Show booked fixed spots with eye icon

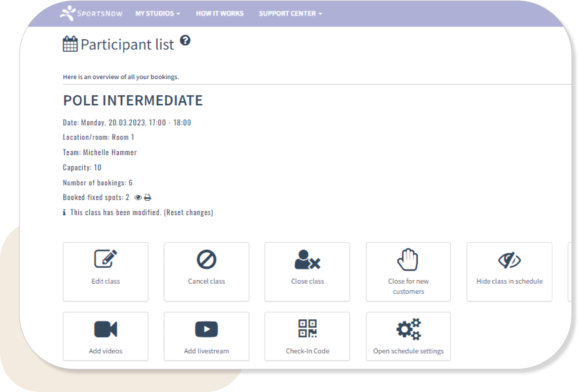(138, 198)
